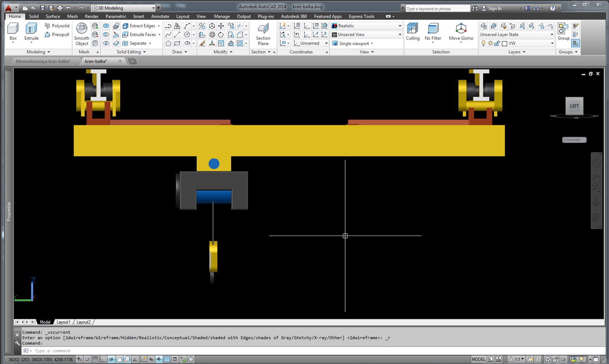This screenshot has width=609, height=364.
Task: Toggle Object Snap in status bar
Action: coord(119,359)
